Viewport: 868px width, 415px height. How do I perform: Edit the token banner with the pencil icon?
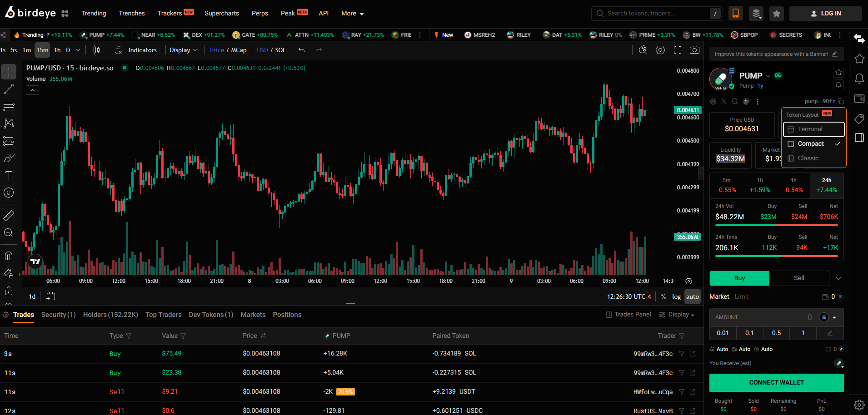(835, 54)
